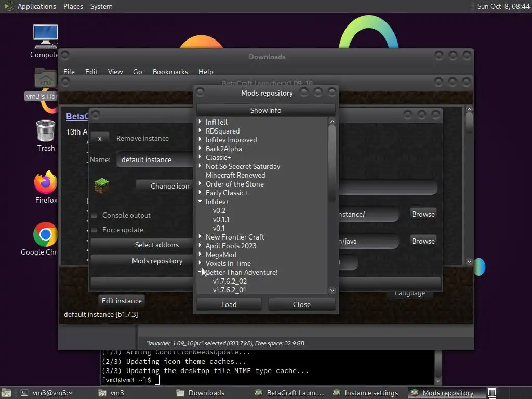Click the Show info button

click(265, 110)
